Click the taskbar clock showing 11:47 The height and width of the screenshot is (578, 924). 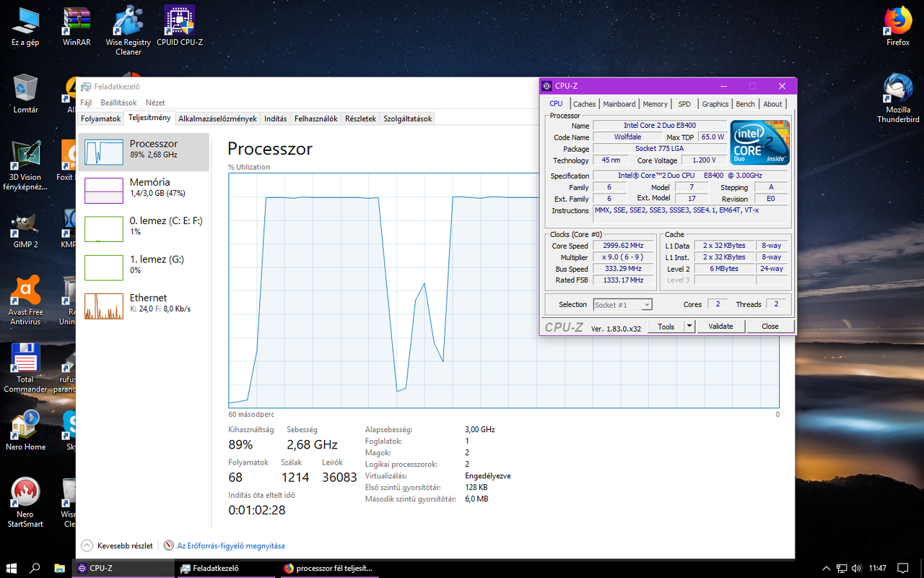(877, 569)
